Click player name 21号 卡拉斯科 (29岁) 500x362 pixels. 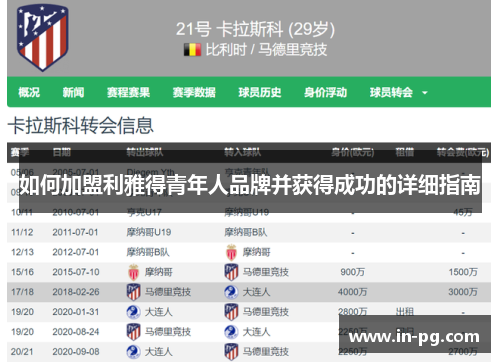click(255, 29)
